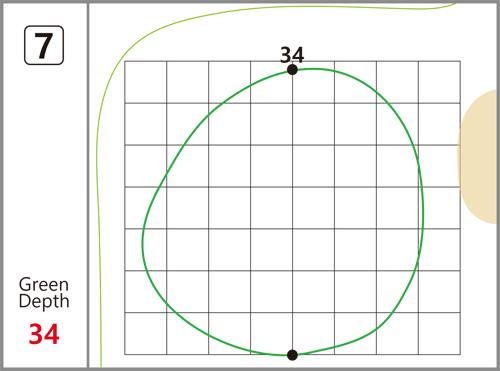Viewport: 500px width, 371px height.
Task: Click the bottom-left grid cell
Action: coord(146,333)
